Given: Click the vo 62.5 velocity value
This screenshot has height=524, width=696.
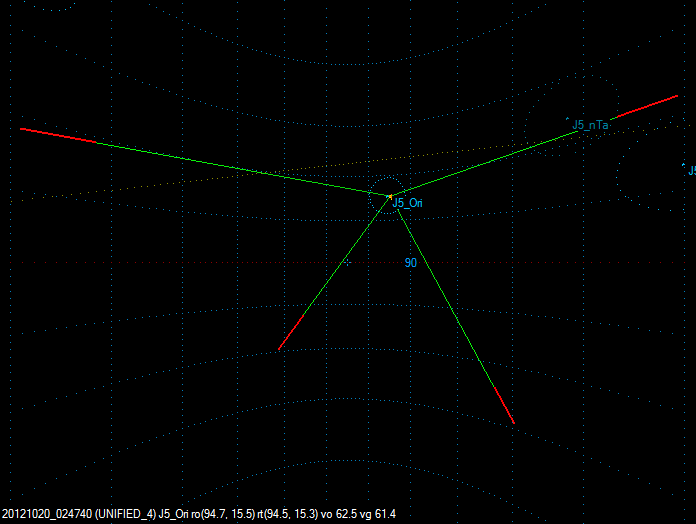Looking at the screenshot, I should (339, 514).
